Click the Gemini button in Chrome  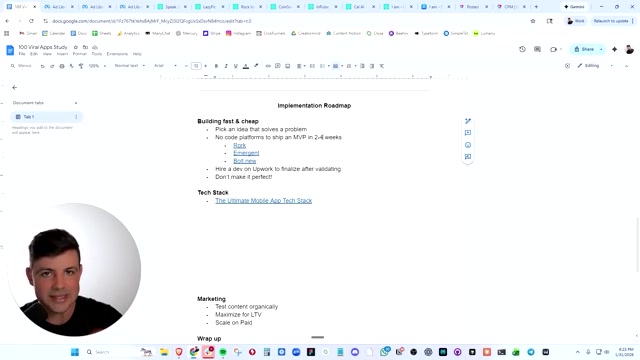pyautogui.click(x=574, y=7)
